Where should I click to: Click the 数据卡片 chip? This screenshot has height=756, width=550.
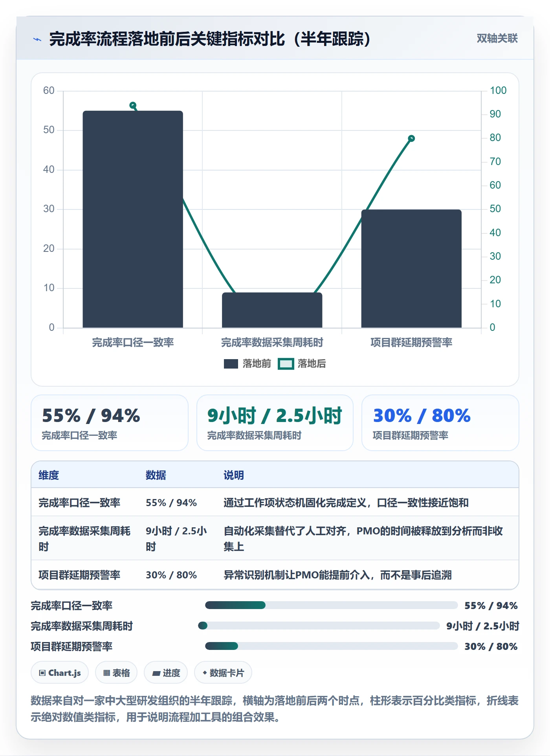point(223,673)
